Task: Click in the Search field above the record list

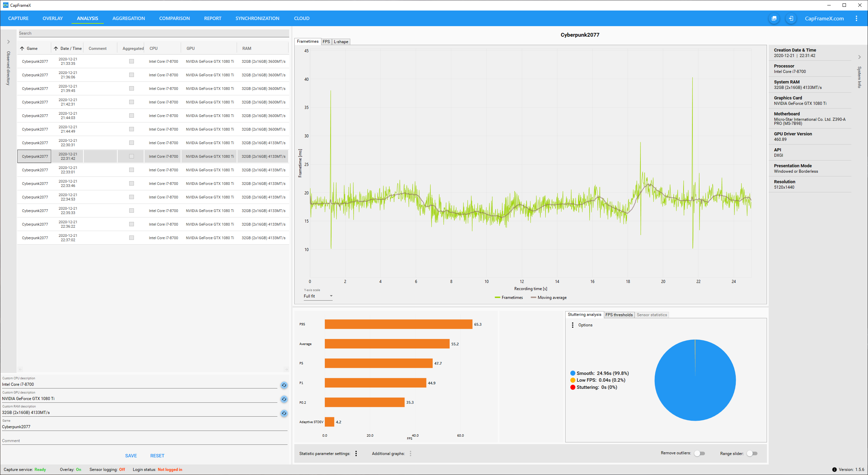Action: pos(153,33)
